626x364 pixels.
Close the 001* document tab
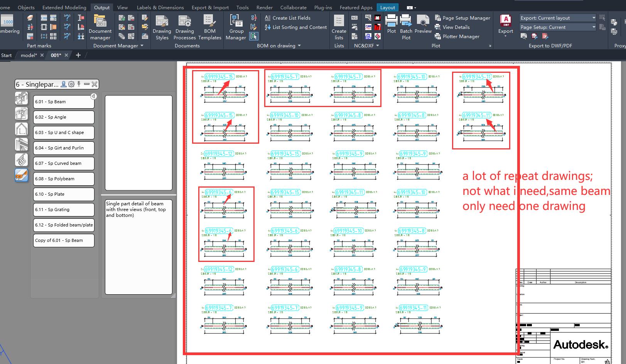[x=66, y=55]
